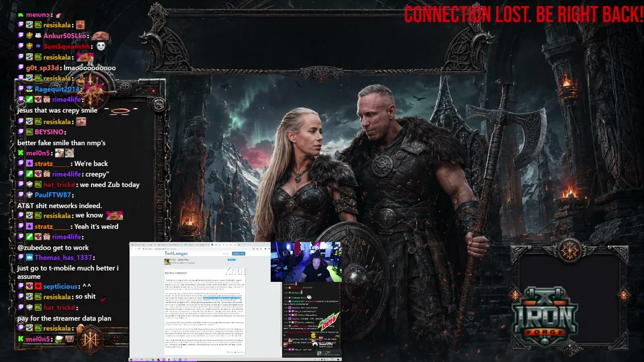Open the Thomas_has_1337 username
The image size is (644, 362).
[x=63, y=257]
